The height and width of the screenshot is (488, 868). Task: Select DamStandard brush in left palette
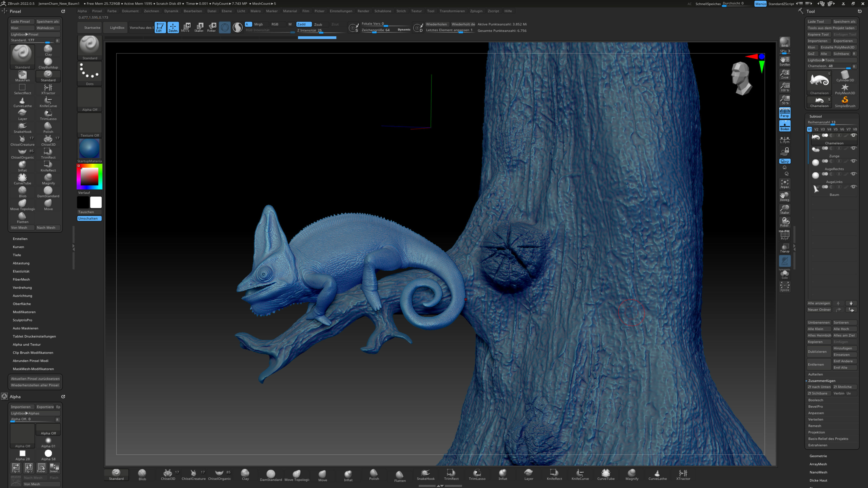[x=48, y=192]
